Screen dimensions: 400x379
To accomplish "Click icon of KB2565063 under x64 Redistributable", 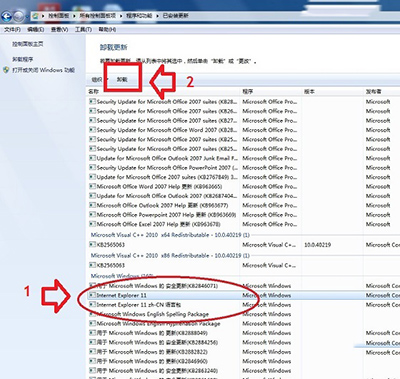I will [x=92, y=245].
